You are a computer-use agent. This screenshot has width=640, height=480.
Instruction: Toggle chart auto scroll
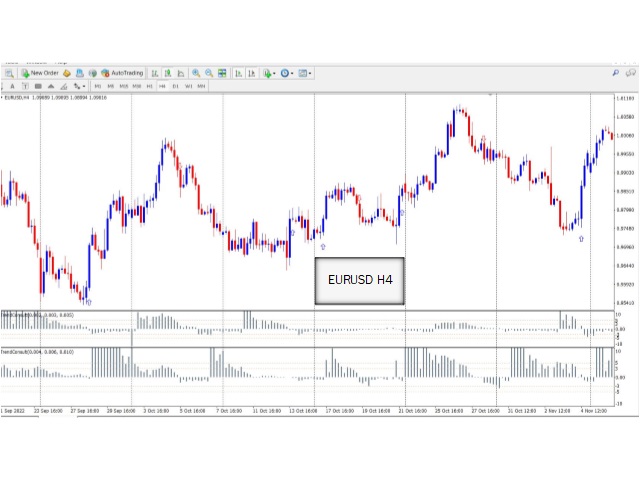tap(238, 73)
